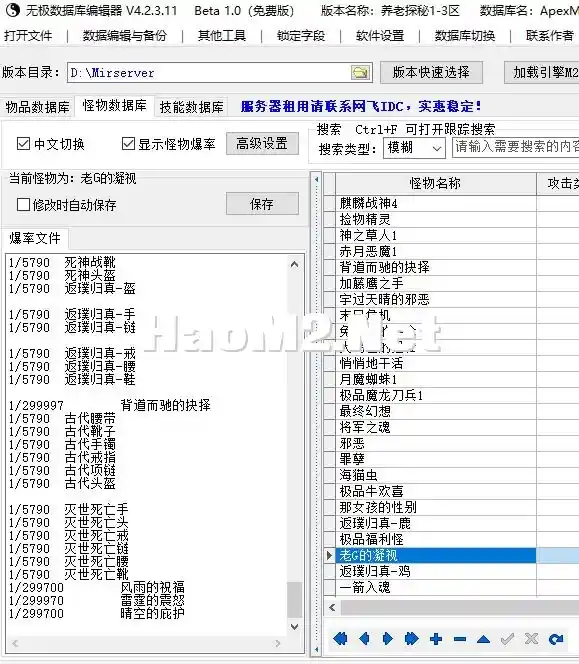The height and width of the screenshot is (664, 579).
Task: Click the 加载引擎M2 button
Action: coord(542,72)
